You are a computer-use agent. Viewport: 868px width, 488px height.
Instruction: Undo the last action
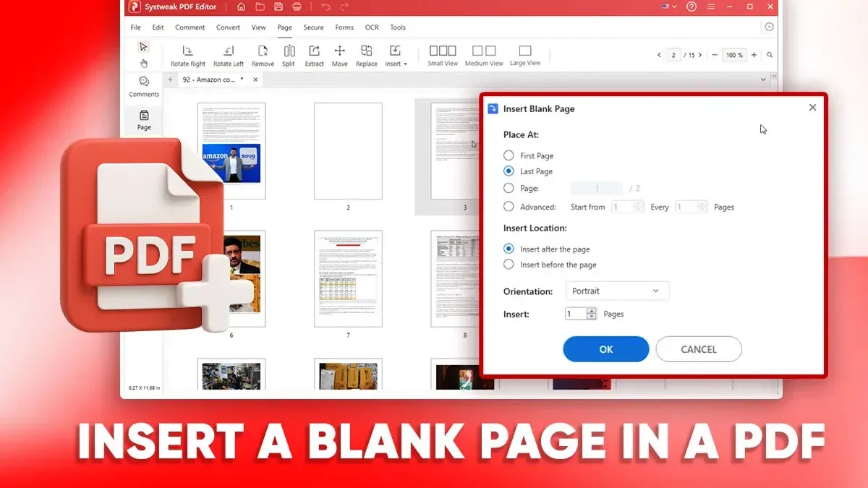[x=325, y=7]
